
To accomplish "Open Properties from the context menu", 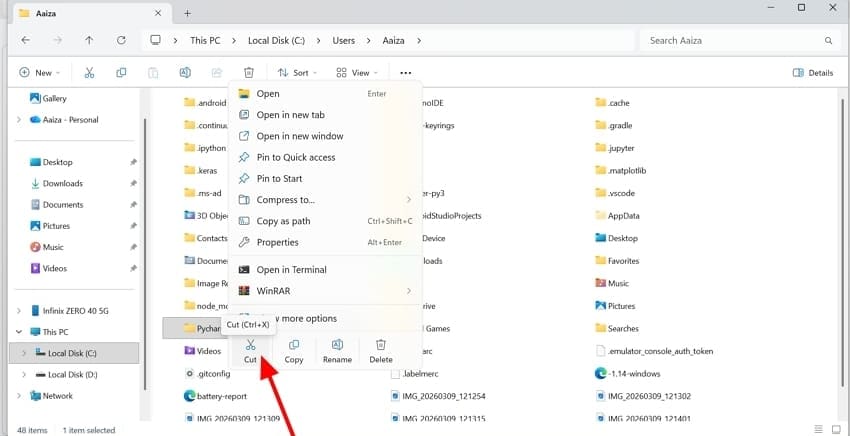I will [325, 242].
